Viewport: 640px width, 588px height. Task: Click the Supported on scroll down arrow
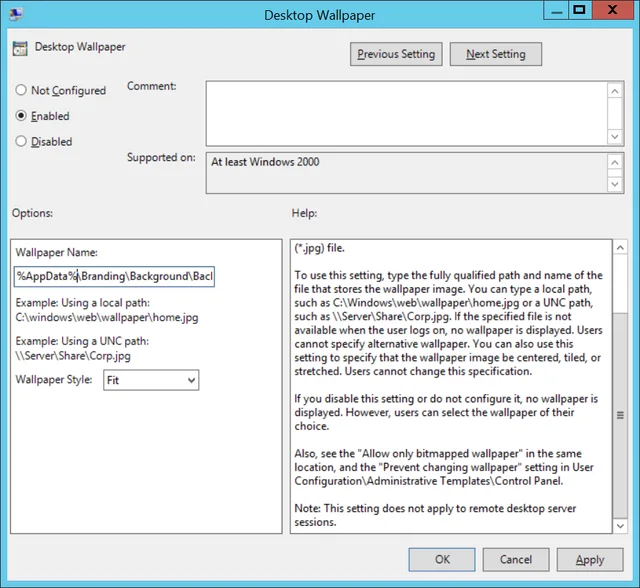point(615,184)
